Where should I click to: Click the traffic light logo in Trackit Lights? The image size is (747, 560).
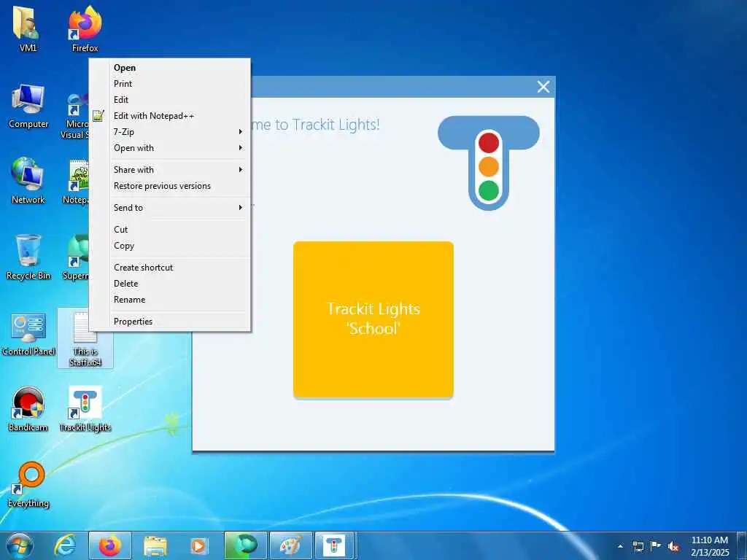coord(488,163)
